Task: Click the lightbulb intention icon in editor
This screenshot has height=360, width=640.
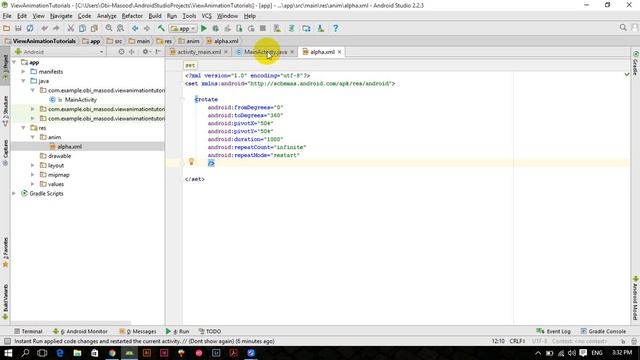Action: click(191, 162)
